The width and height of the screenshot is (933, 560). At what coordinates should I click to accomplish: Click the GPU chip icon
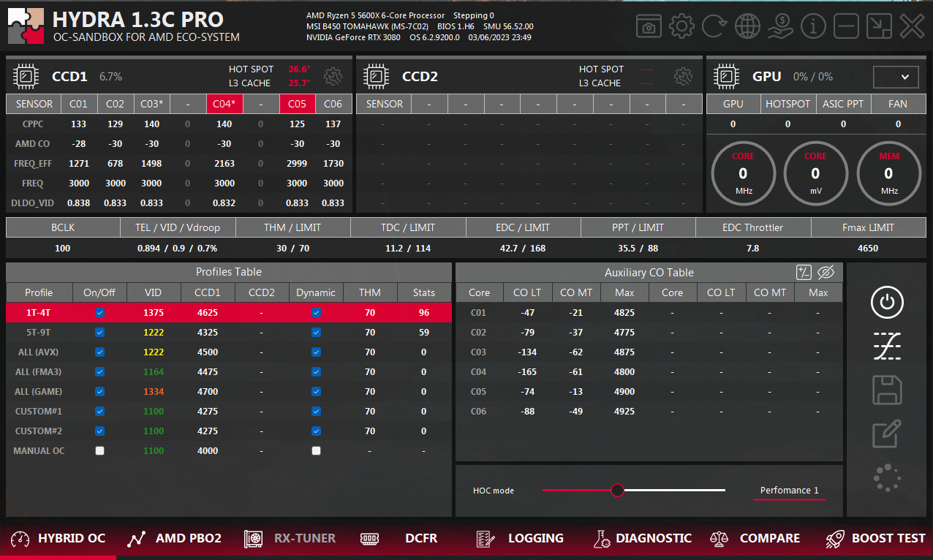pos(726,76)
